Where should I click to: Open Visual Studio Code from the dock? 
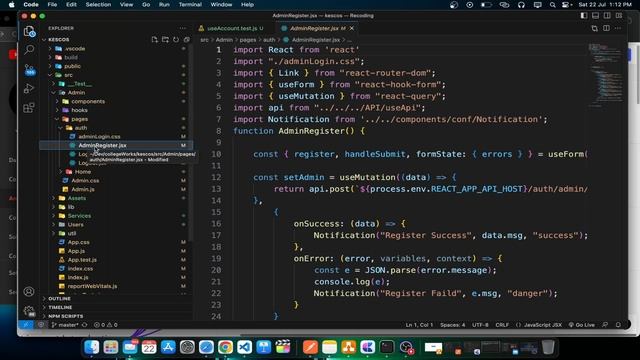pyautogui.click(x=244, y=347)
